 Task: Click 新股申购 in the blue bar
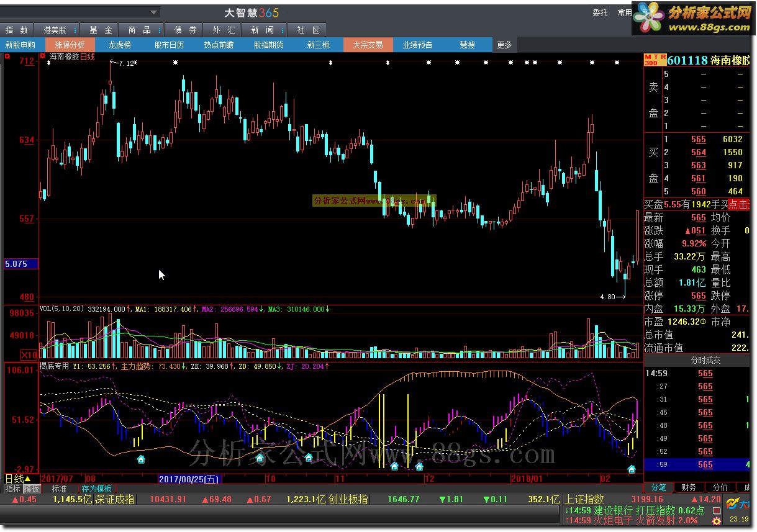[20, 45]
